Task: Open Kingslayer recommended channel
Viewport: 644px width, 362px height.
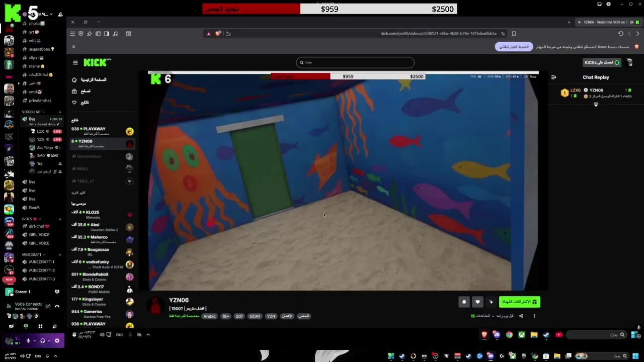Action: click(x=102, y=302)
